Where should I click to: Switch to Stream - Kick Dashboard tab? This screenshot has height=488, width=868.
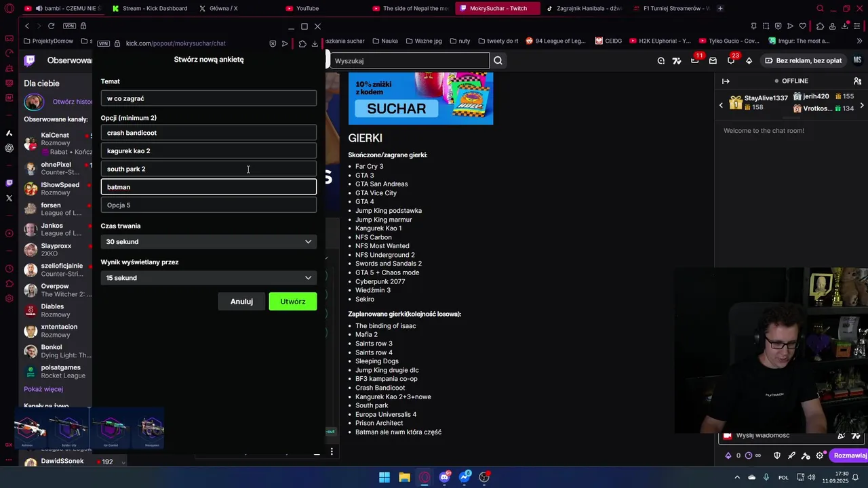pyautogui.click(x=150, y=9)
